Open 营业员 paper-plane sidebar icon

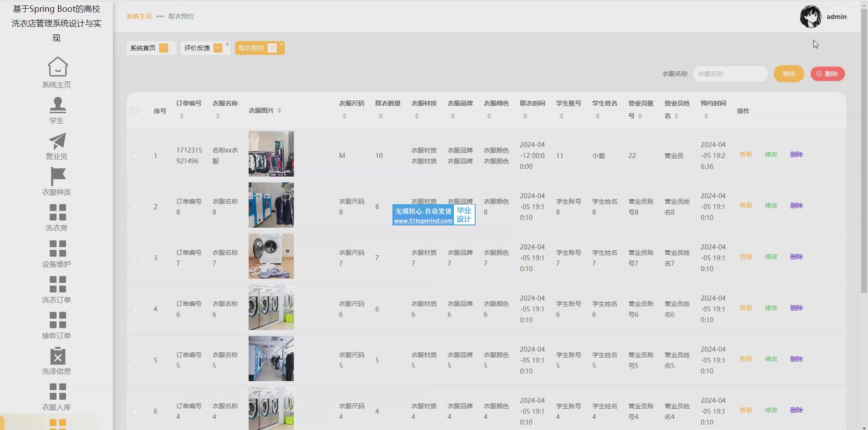point(57,140)
